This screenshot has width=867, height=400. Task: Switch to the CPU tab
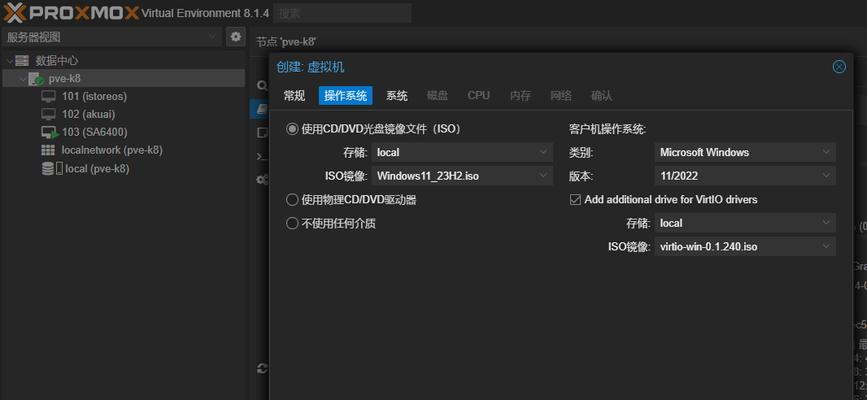point(478,96)
